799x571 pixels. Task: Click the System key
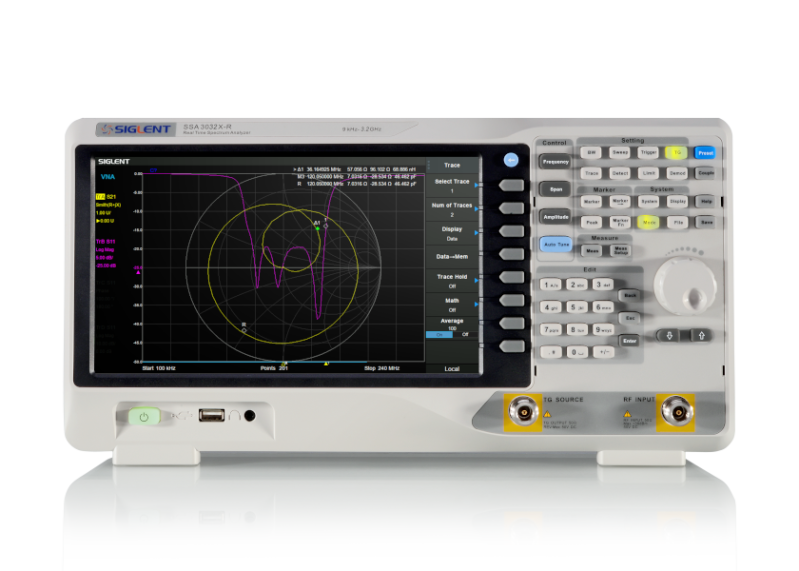648,202
